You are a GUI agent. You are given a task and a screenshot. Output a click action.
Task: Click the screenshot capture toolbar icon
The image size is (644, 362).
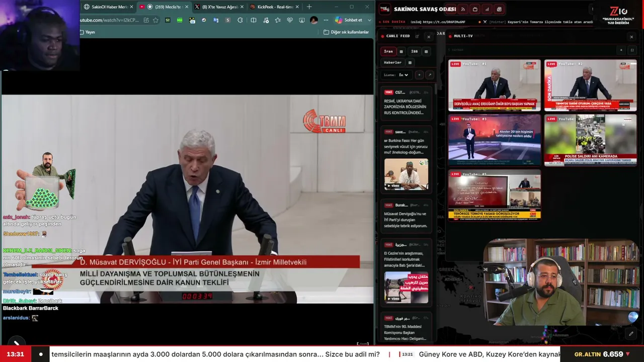tap(302, 20)
